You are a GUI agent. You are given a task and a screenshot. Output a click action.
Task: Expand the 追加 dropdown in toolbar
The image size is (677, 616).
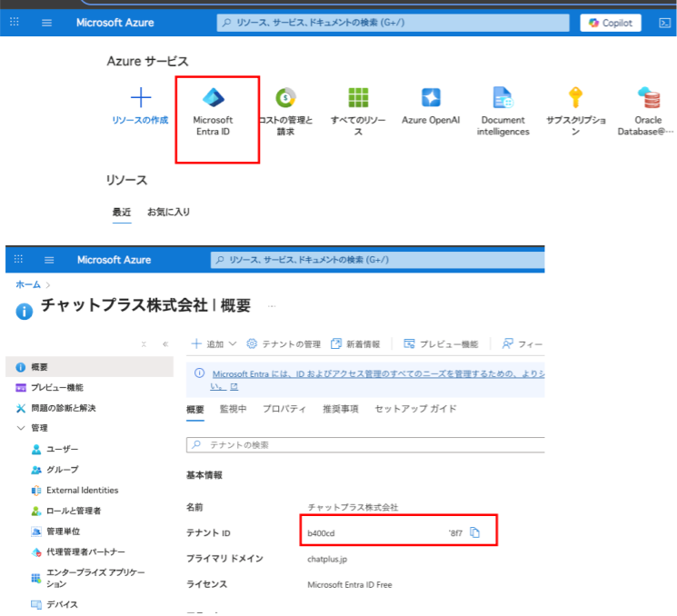pos(214,344)
